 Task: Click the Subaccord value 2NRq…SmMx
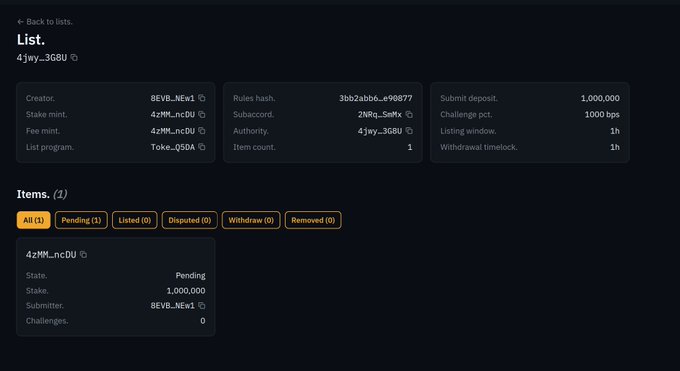pyautogui.click(x=380, y=115)
